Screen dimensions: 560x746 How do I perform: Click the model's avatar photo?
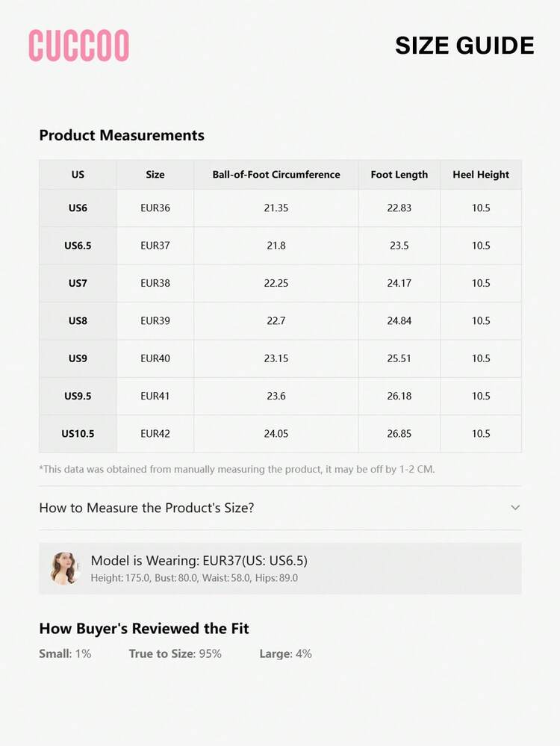coord(64,568)
